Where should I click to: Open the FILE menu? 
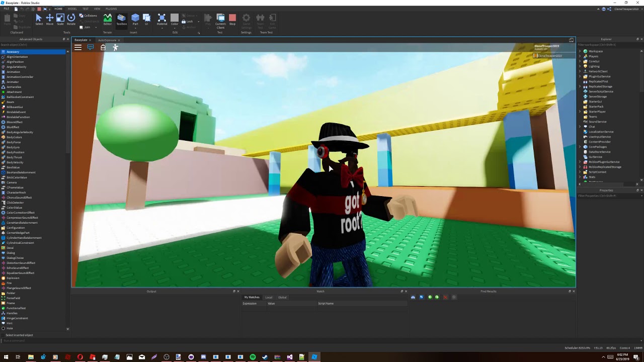pos(7,9)
